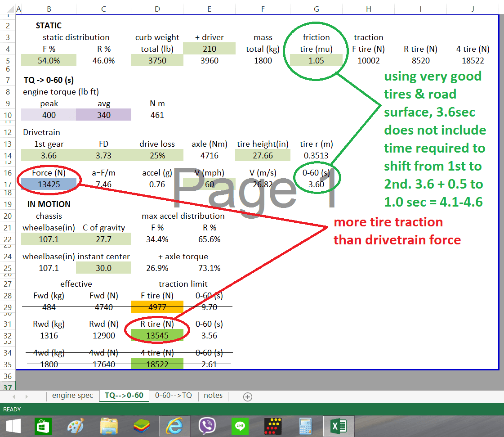
Task: Select peak torque cell 400
Action: tap(49, 115)
